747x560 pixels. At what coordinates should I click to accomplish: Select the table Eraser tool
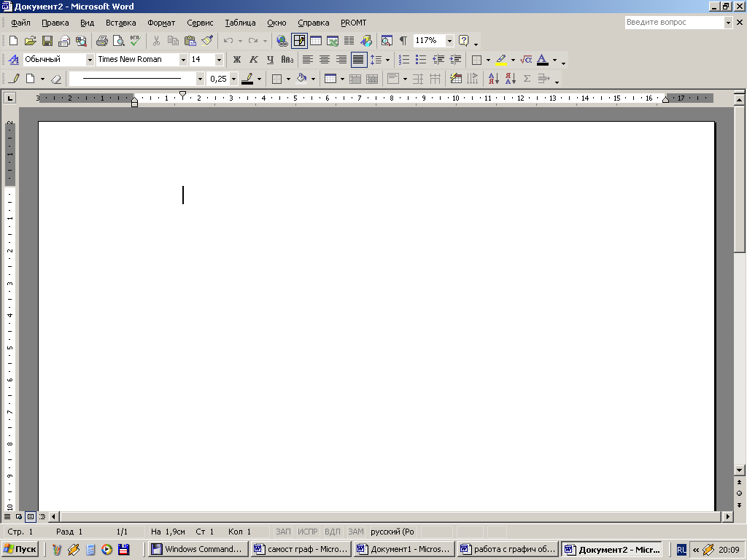pyautogui.click(x=55, y=79)
